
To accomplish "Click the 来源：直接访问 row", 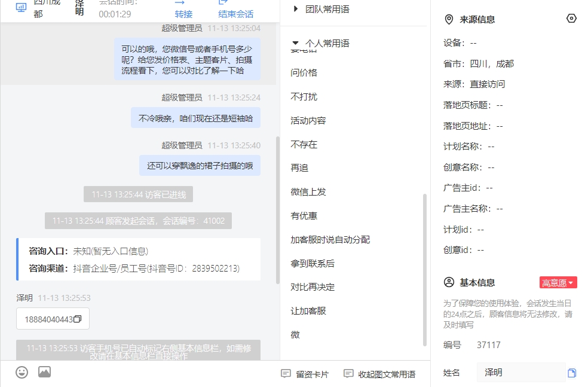I will [x=474, y=84].
